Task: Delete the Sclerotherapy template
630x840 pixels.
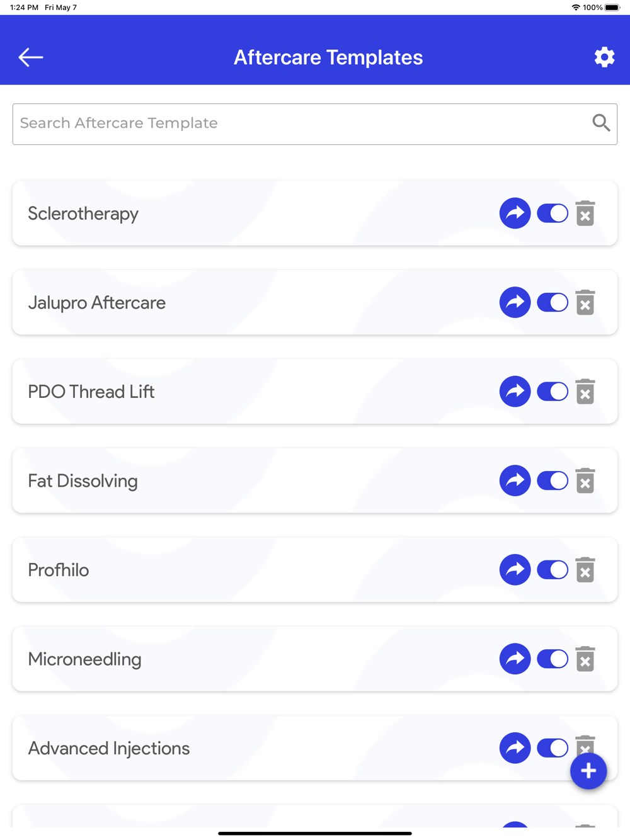Action: tap(585, 213)
